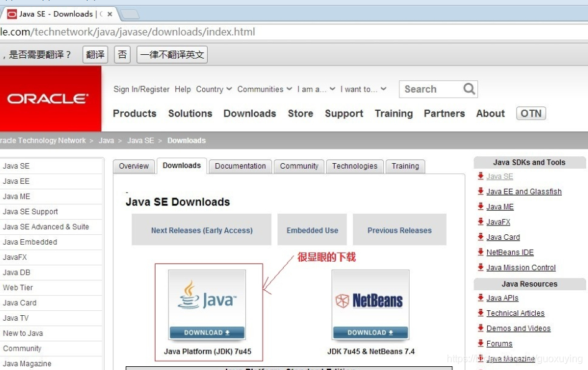Open the Technical Articles link
The height and width of the screenshot is (370, 588).
[x=515, y=313]
